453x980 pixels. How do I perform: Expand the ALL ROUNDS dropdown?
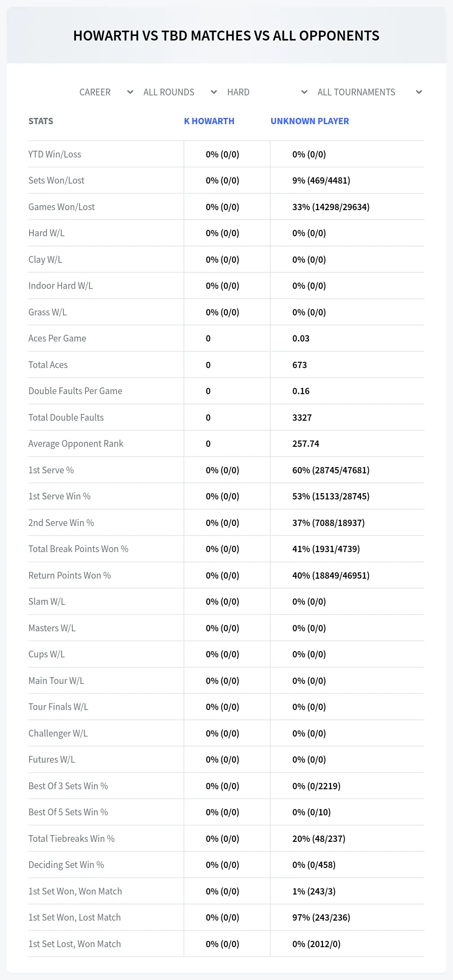pos(180,92)
